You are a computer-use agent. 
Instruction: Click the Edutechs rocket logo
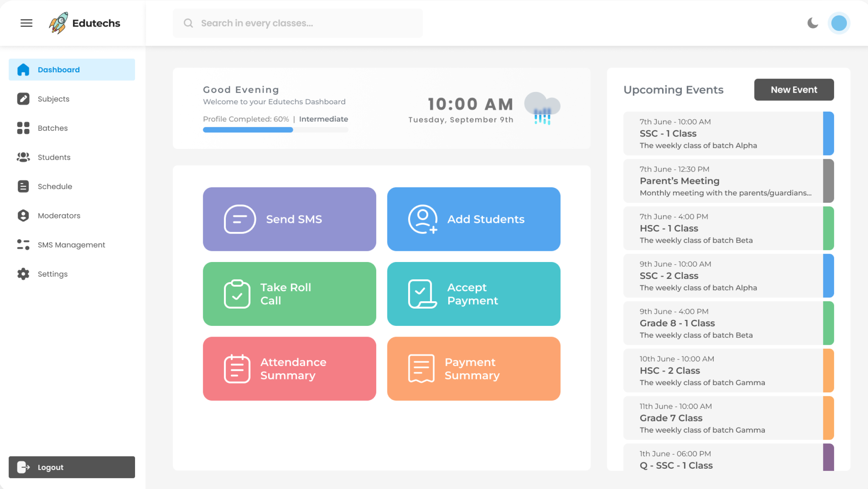click(58, 23)
